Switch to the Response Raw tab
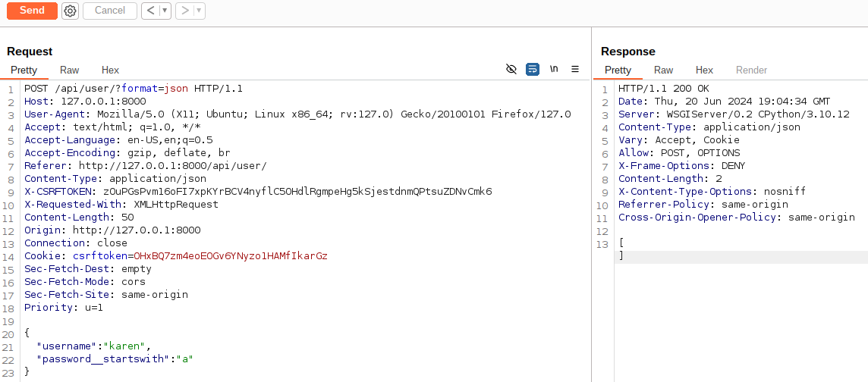 pyautogui.click(x=663, y=70)
